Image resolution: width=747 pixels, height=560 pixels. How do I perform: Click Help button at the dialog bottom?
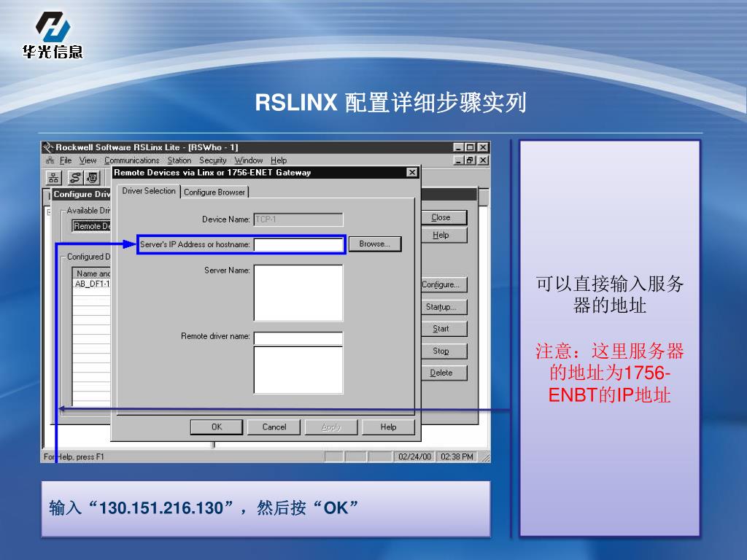tap(388, 427)
